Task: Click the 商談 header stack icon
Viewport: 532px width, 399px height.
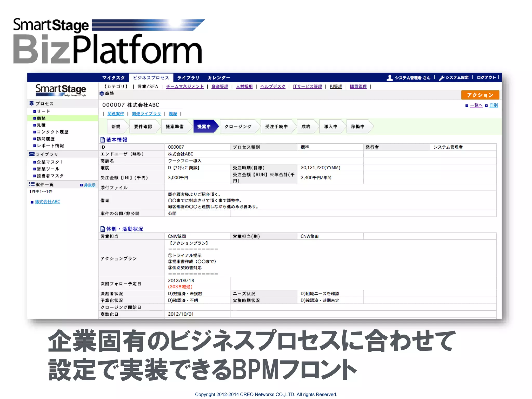Action: pos(102,94)
